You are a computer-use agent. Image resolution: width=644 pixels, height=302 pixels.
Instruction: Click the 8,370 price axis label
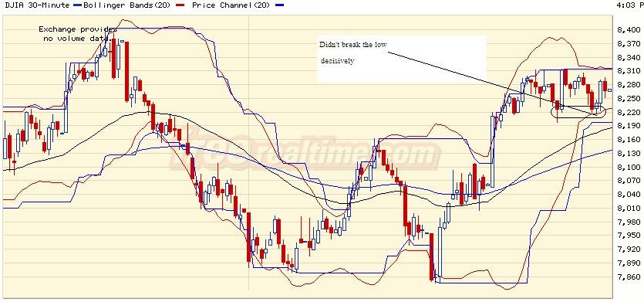[x=629, y=43]
